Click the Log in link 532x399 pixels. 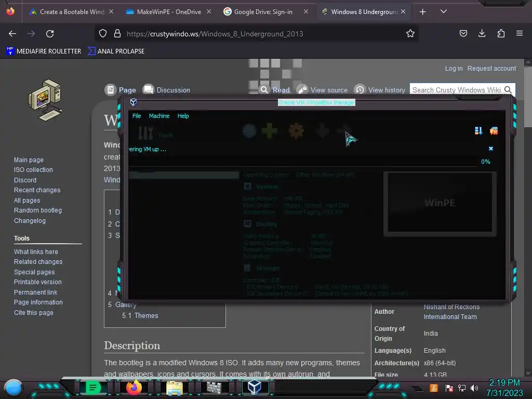tap(454, 68)
